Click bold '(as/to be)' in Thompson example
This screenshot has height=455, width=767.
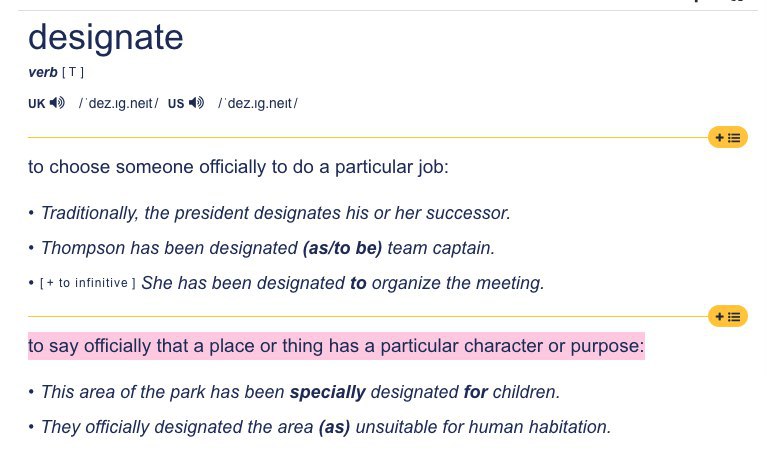click(342, 248)
